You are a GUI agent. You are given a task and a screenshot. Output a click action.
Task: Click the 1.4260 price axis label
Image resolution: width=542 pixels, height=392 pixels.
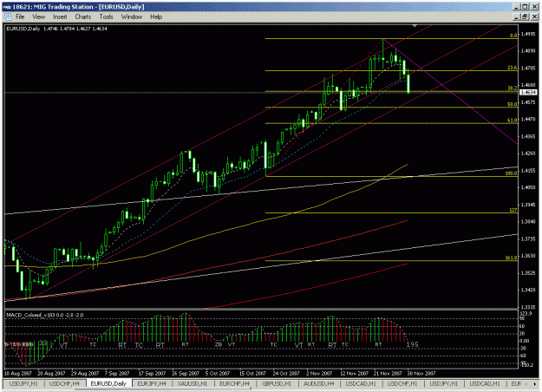click(528, 154)
